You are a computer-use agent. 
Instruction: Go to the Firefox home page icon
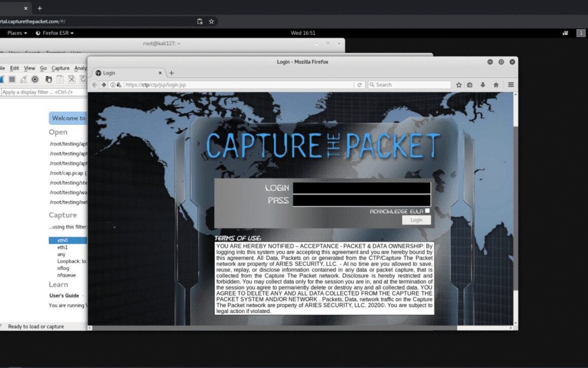point(496,85)
